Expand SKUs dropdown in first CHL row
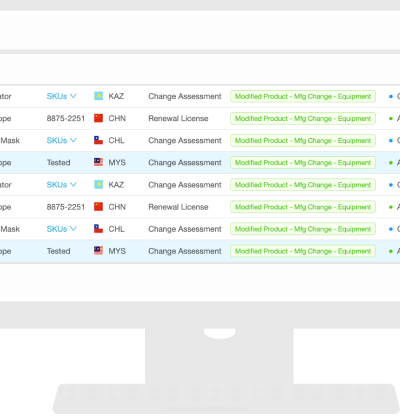The height and width of the screenshot is (416, 400). pyautogui.click(x=62, y=140)
